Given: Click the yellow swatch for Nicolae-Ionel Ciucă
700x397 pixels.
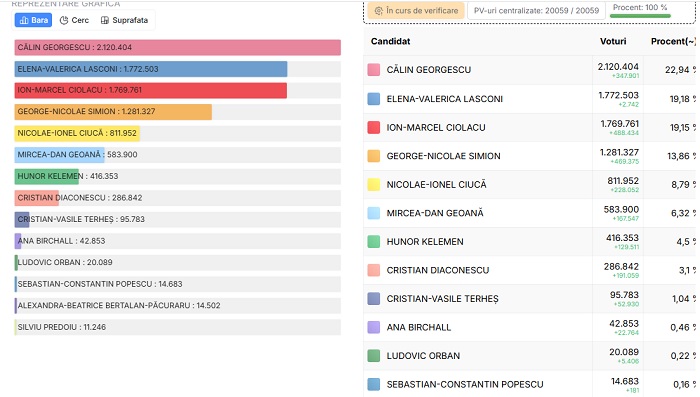Looking at the screenshot, I should point(374,184).
